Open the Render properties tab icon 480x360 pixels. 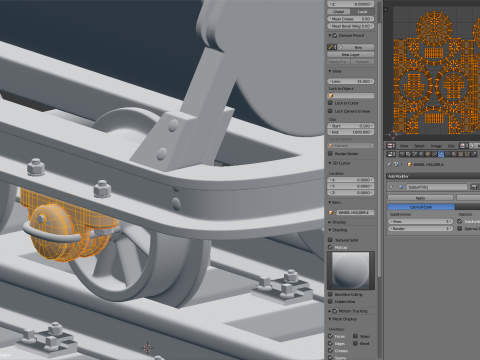[402, 154]
